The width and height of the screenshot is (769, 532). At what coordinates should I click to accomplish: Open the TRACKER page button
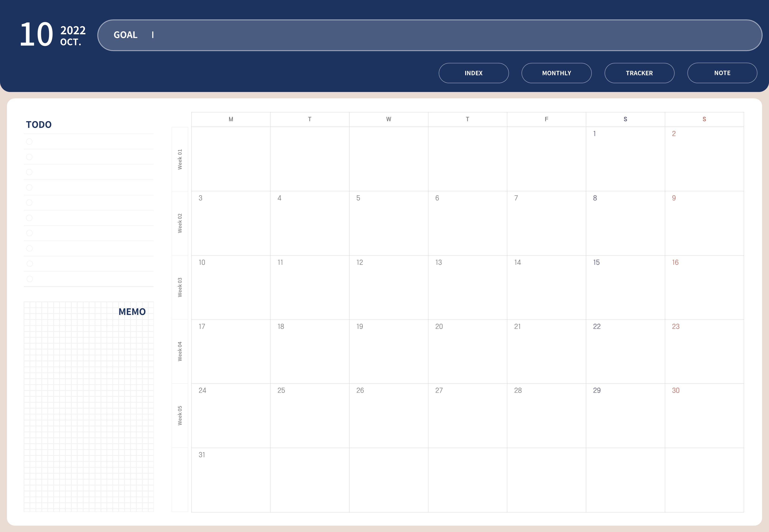639,73
